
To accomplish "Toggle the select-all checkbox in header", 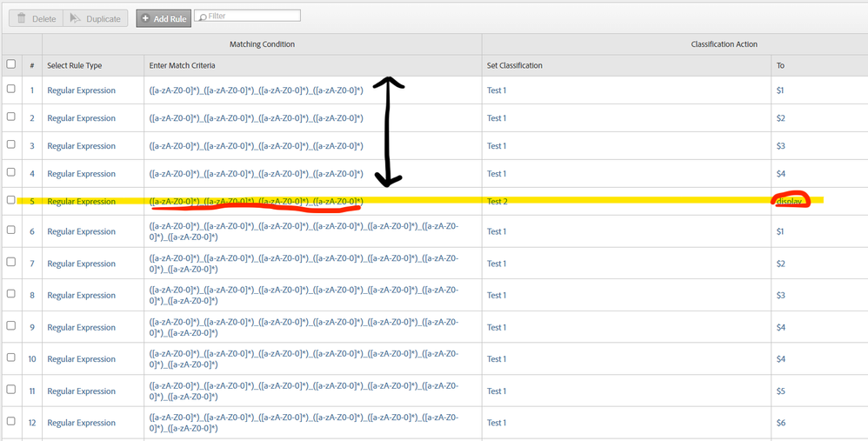I will coord(11,64).
